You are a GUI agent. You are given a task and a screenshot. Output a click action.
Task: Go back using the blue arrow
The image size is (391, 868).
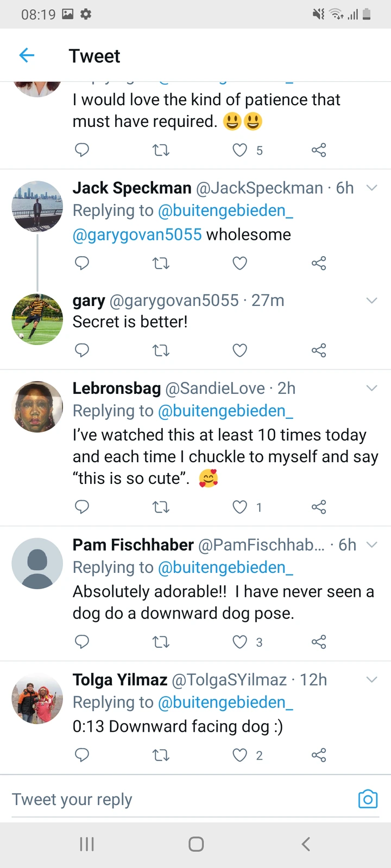click(27, 55)
